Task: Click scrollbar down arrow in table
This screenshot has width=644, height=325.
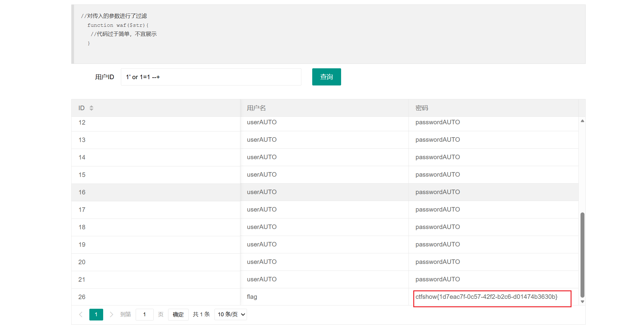Action: 582,302
